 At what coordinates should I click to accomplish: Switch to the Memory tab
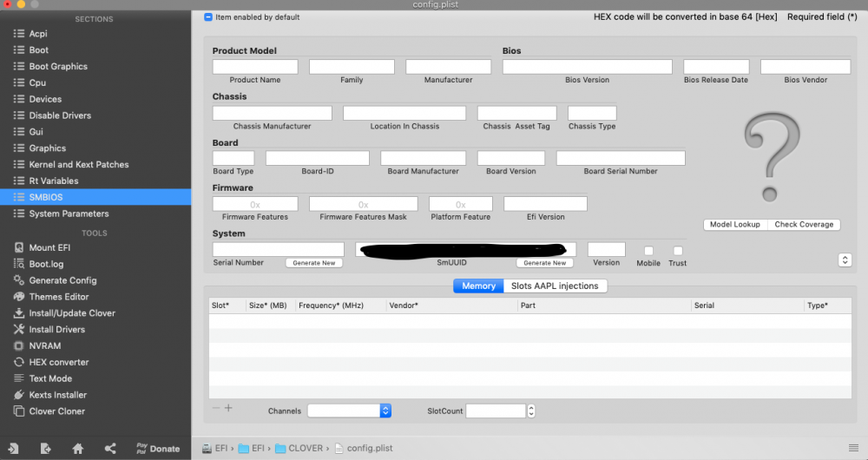478,286
